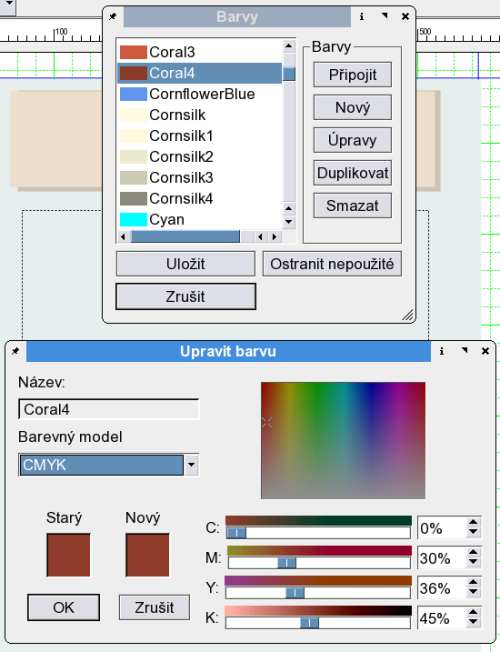Viewport: 500px width, 652px height.
Task: Click in the Název text field
Action: pyautogui.click(x=109, y=409)
